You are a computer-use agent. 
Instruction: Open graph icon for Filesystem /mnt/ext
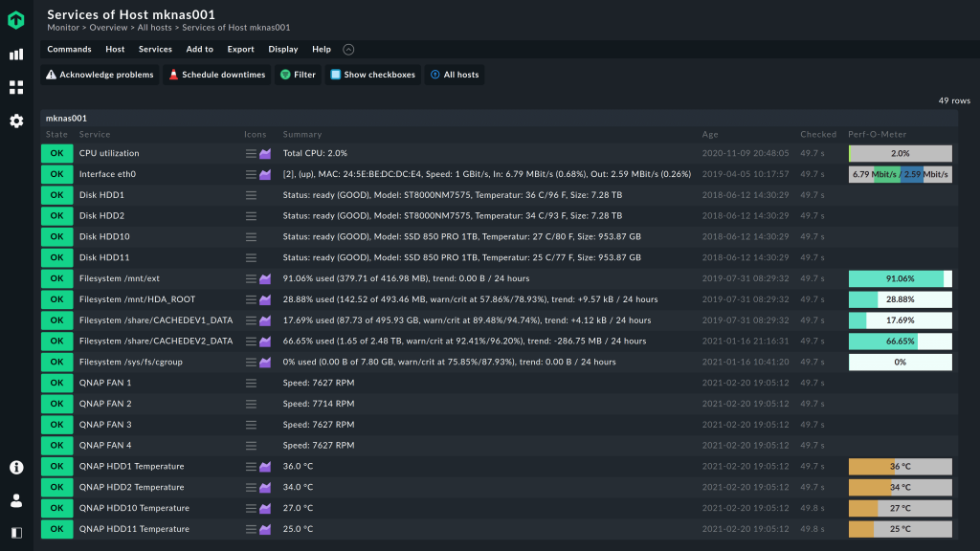[x=266, y=278]
